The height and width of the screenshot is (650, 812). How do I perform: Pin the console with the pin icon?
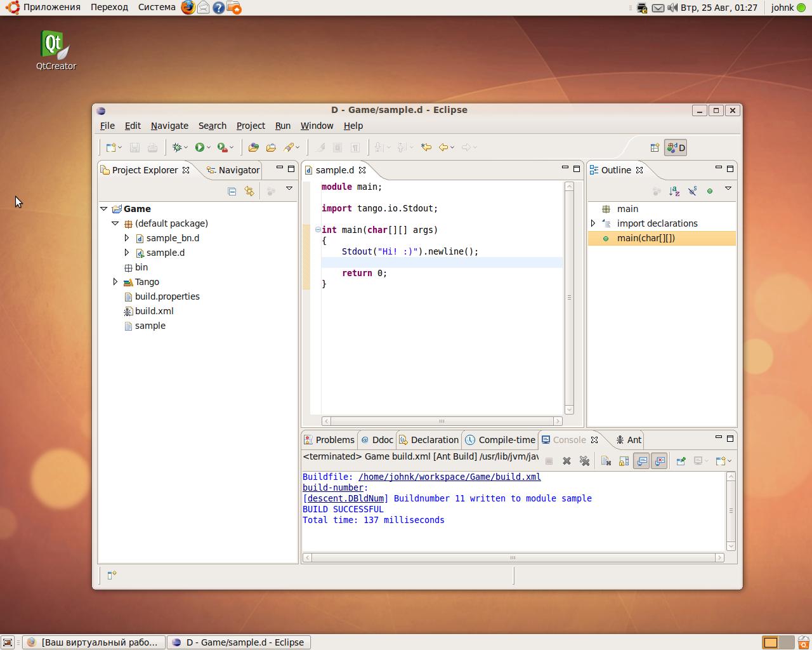click(x=681, y=461)
